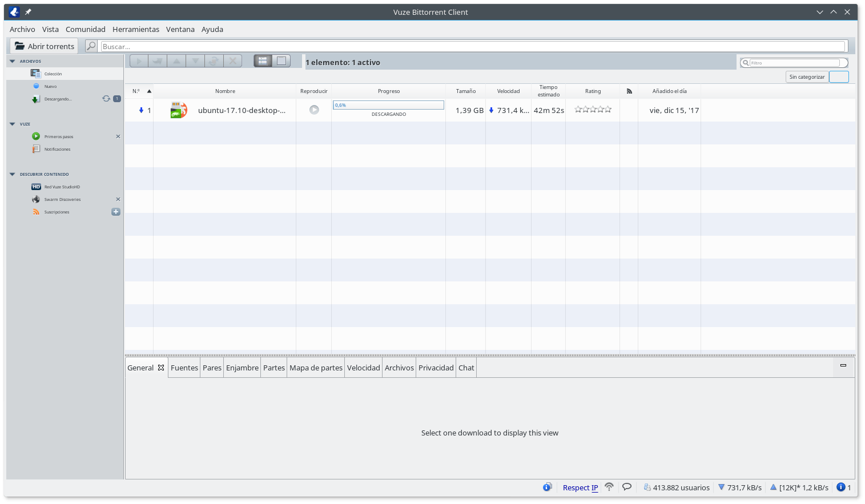The width and height of the screenshot is (865, 504).
Task: Click the Abrir torrents button
Action: coord(45,46)
